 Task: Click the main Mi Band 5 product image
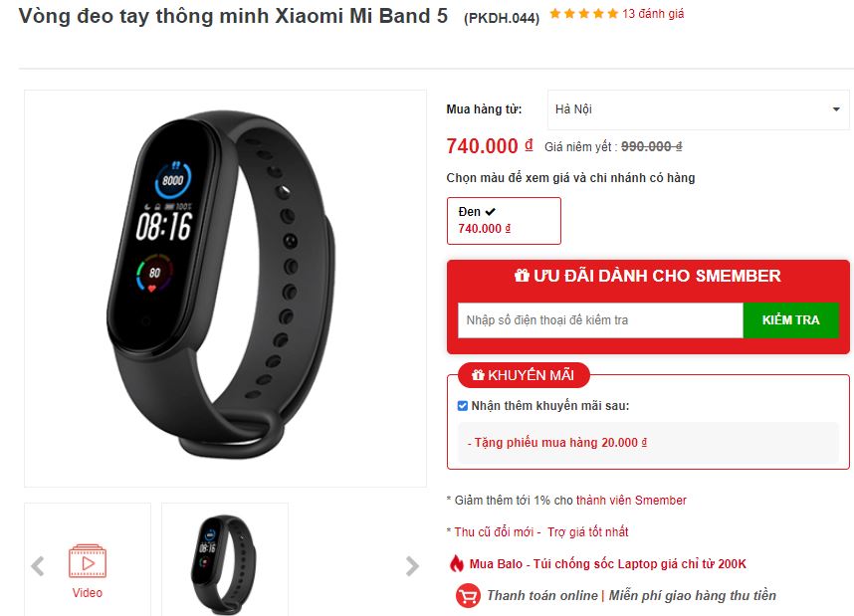pyautogui.click(x=226, y=289)
